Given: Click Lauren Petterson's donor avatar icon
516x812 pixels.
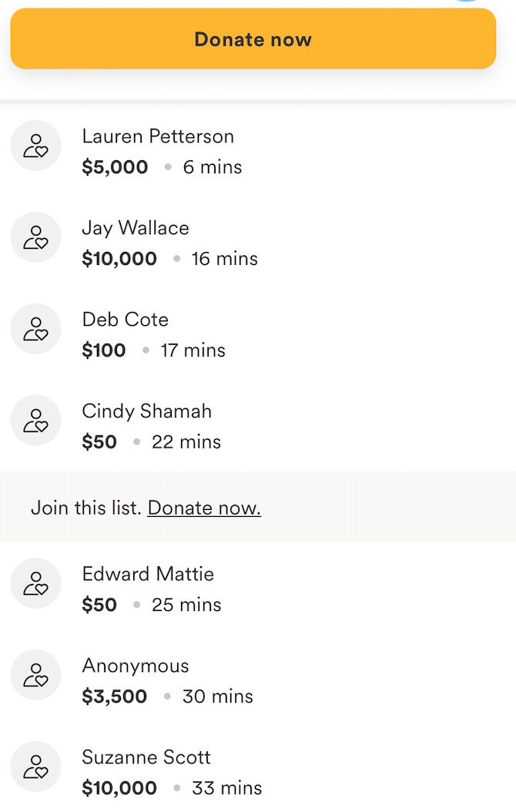Looking at the screenshot, I should point(35,146).
